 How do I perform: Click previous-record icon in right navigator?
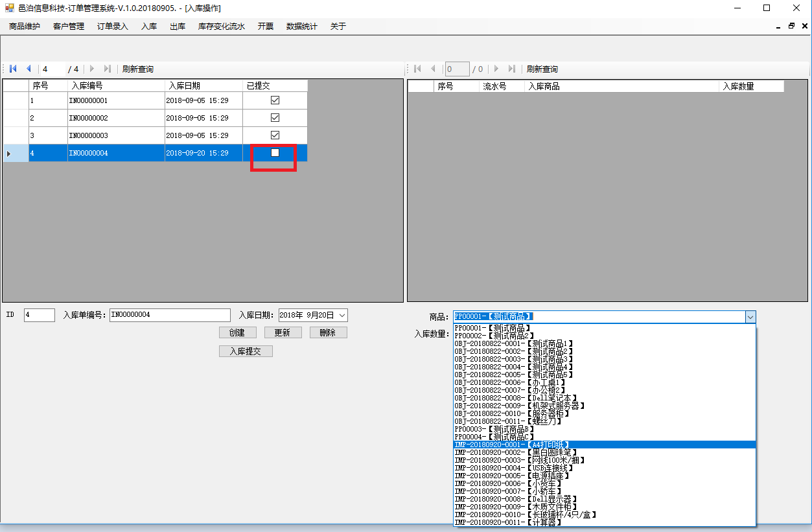[x=433, y=69]
